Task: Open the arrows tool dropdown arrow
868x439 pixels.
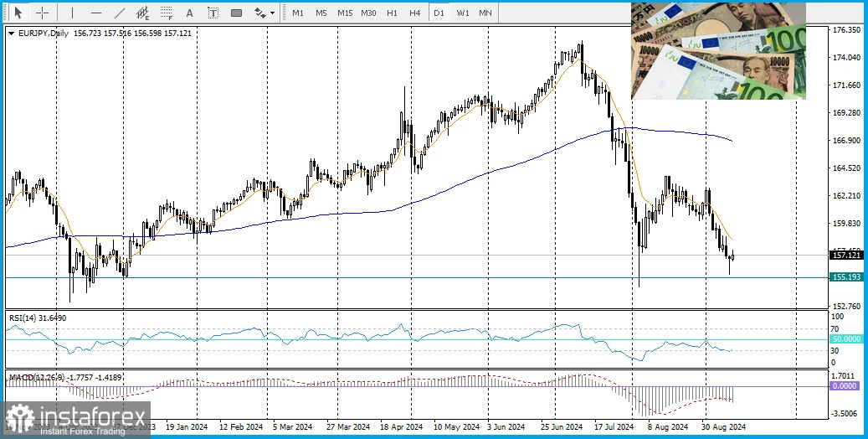Action: click(272, 13)
